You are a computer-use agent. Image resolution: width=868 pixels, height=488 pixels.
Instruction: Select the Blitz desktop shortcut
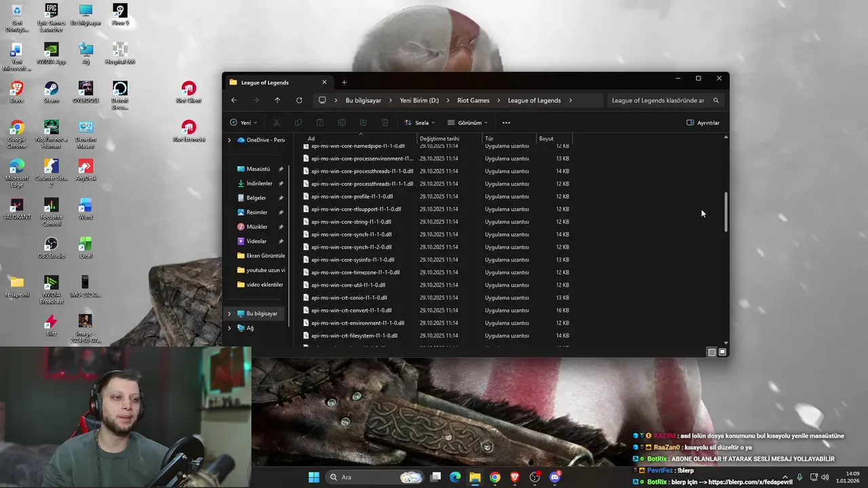coord(51,325)
